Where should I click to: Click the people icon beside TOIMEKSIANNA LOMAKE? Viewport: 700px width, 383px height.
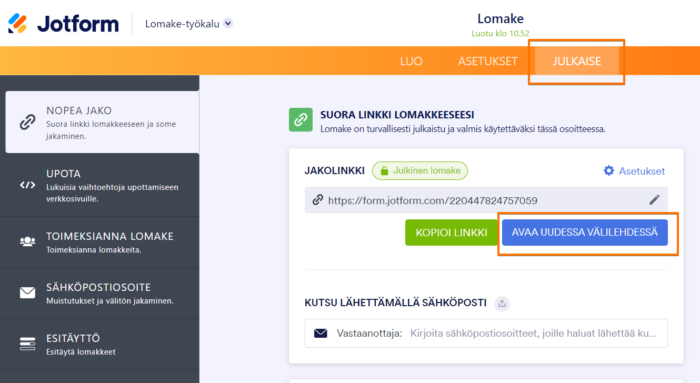[x=28, y=241]
